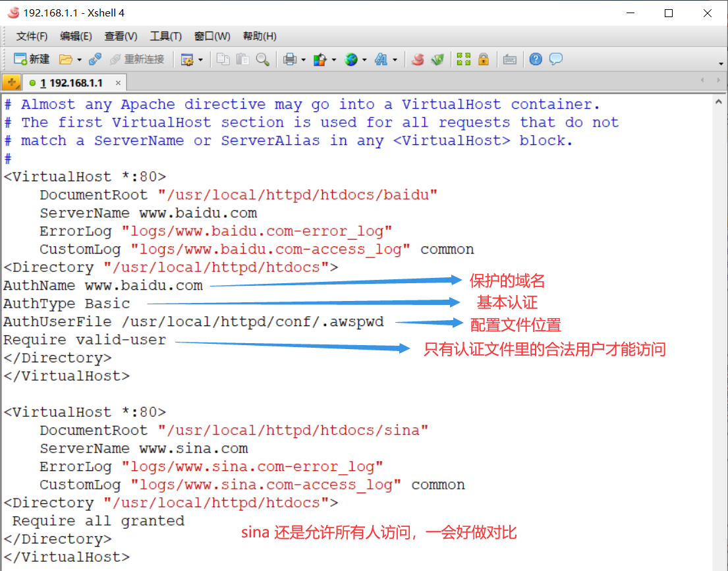Click the orange add-tab plus button
This screenshot has width=728, height=571.
[12, 82]
